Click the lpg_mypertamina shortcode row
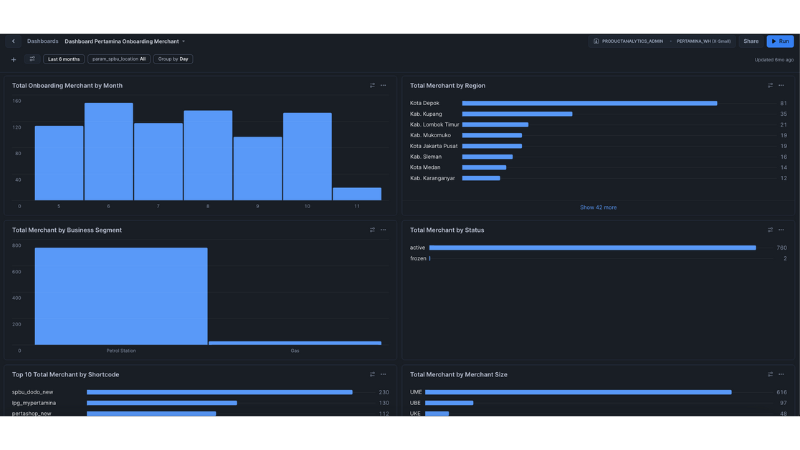Viewport: 800px width, 450px height. [200, 403]
